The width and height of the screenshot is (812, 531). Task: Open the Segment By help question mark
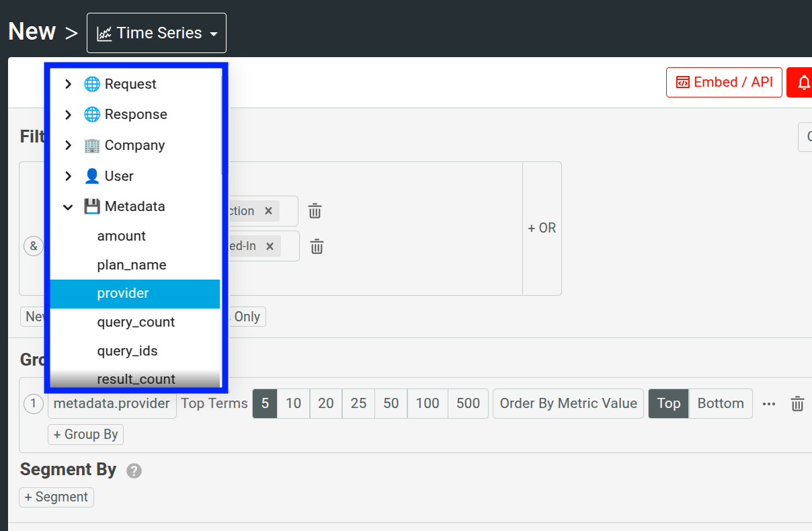[x=133, y=471]
